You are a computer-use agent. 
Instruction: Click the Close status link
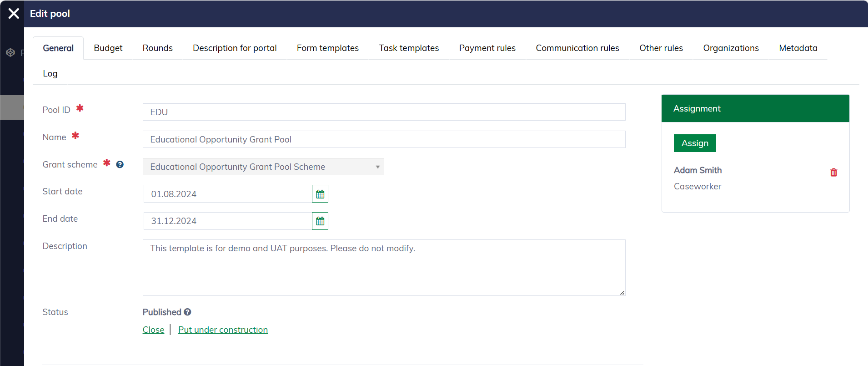(x=153, y=330)
